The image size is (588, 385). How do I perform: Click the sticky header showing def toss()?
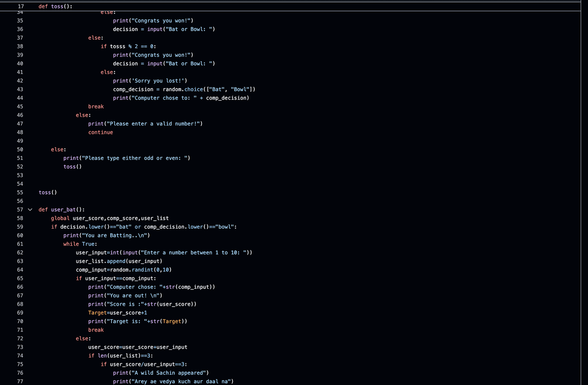tap(57, 6)
